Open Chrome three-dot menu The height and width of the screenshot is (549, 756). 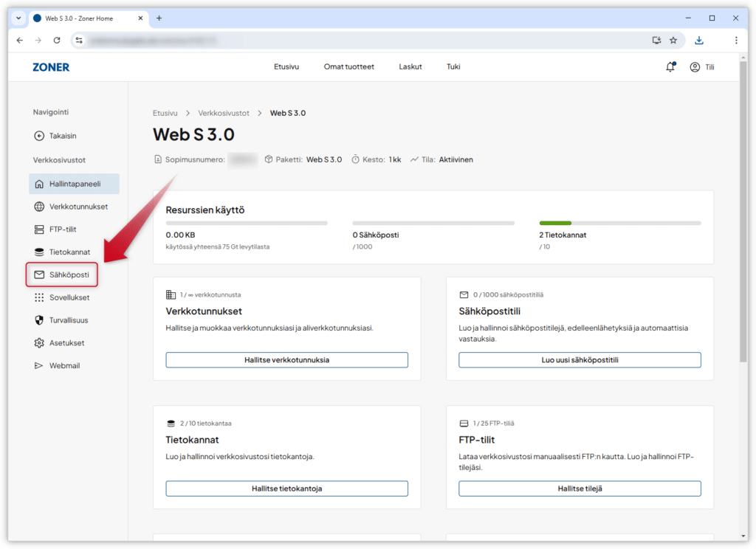click(x=736, y=40)
